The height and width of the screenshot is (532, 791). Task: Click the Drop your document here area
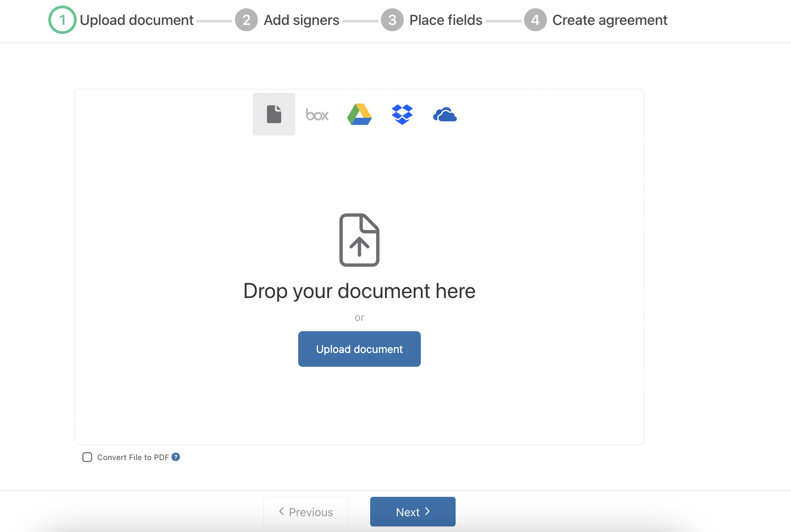(x=360, y=291)
